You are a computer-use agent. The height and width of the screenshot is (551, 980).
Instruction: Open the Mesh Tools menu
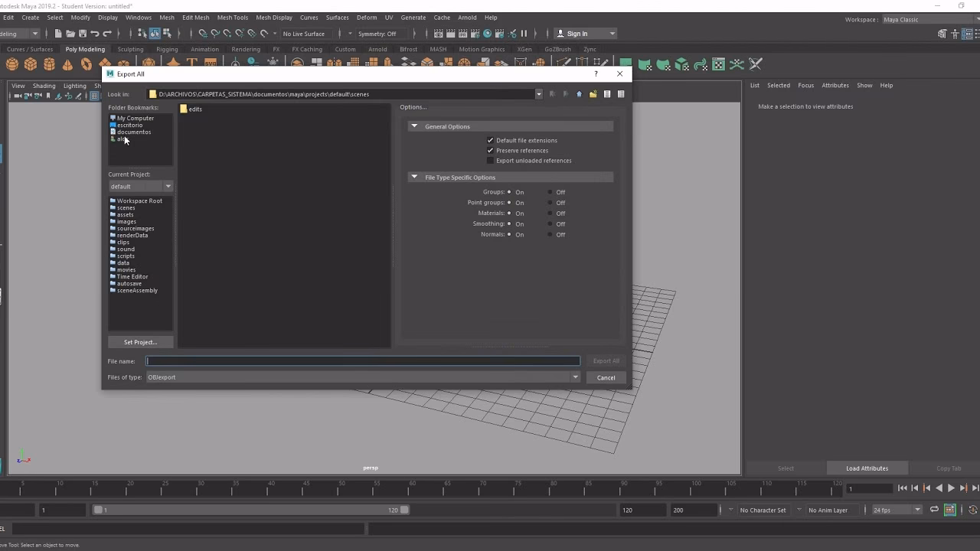click(x=233, y=18)
